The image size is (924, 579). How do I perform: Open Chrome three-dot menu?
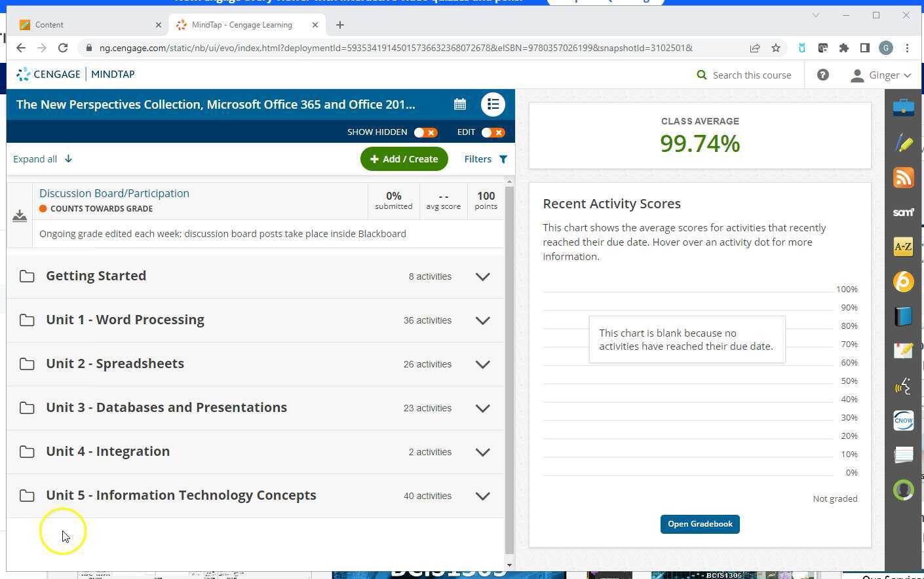[907, 48]
